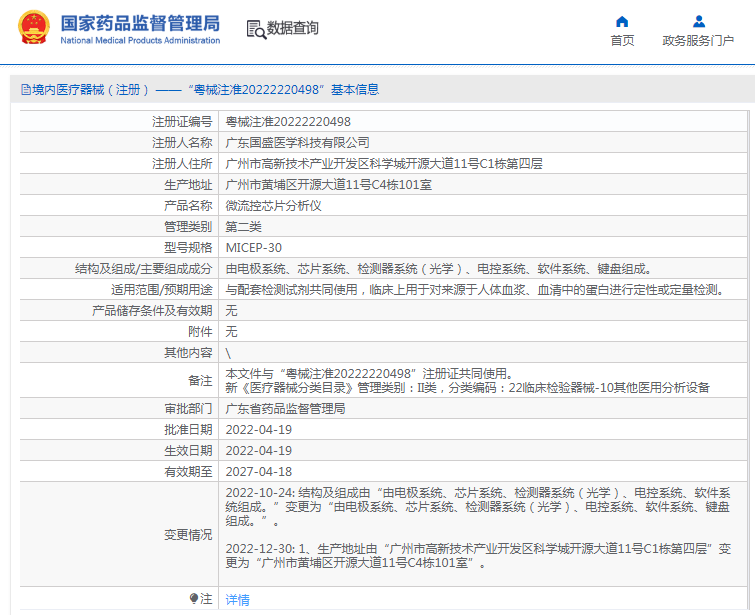Open the 数据查询 search icon
This screenshot has width=755, height=615.
point(256,29)
